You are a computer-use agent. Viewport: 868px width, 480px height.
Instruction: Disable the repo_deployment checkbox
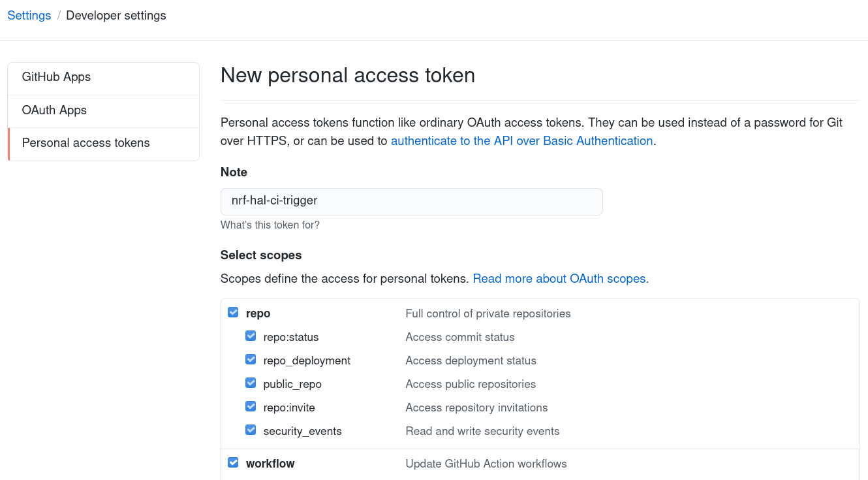pyautogui.click(x=251, y=359)
